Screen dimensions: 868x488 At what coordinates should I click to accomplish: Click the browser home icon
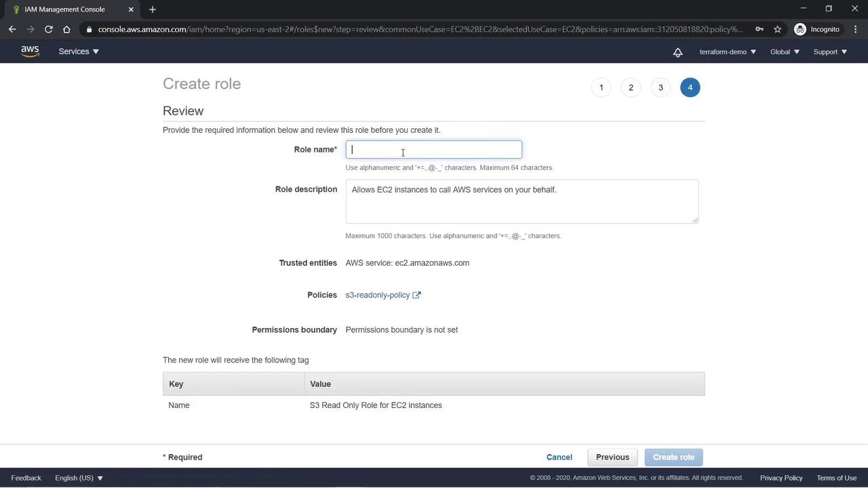[66, 29]
